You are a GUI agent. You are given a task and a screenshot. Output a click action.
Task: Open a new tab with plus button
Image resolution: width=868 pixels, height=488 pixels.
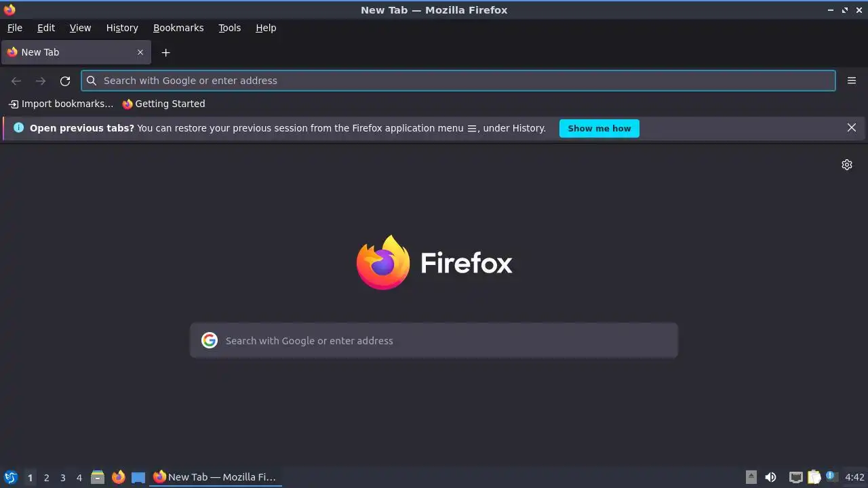click(x=165, y=52)
